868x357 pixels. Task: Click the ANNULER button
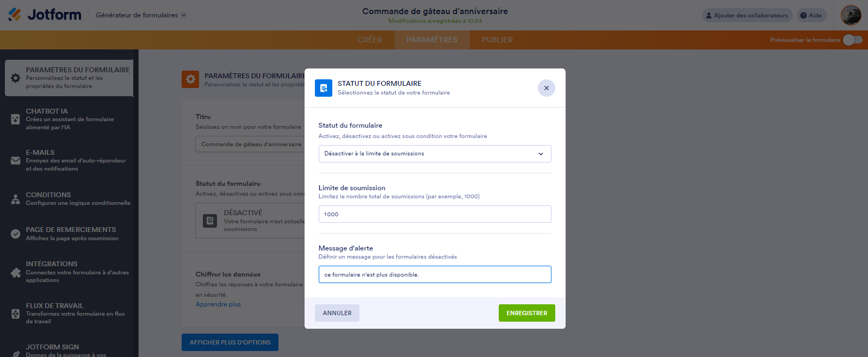click(x=337, y=313)
